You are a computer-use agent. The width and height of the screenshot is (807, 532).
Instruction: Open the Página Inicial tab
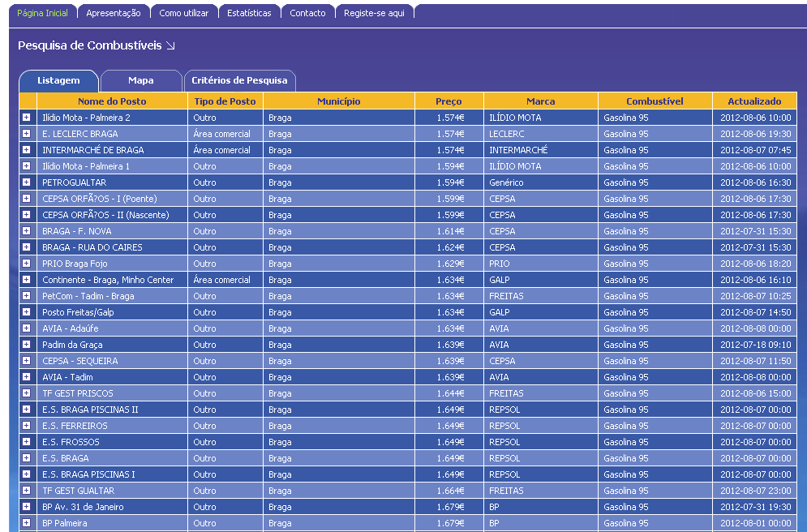[x=43, y=13]
